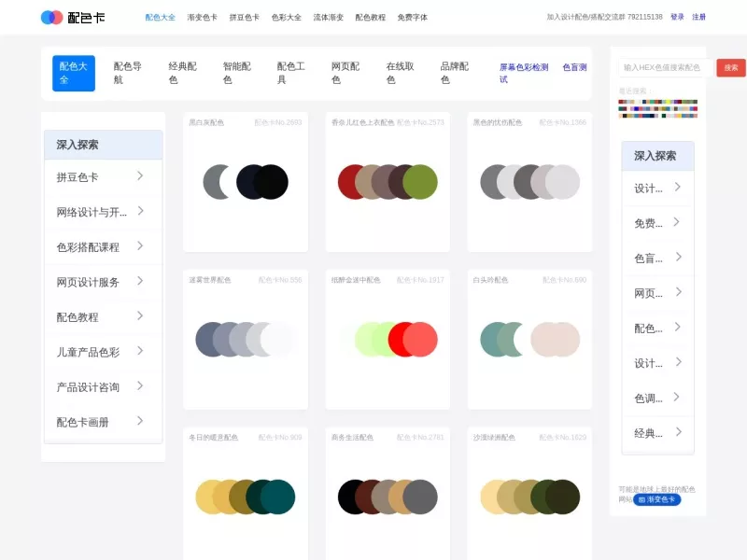
Task: Select the highlighted 配色大全 tab
Action: coord(74,74)
